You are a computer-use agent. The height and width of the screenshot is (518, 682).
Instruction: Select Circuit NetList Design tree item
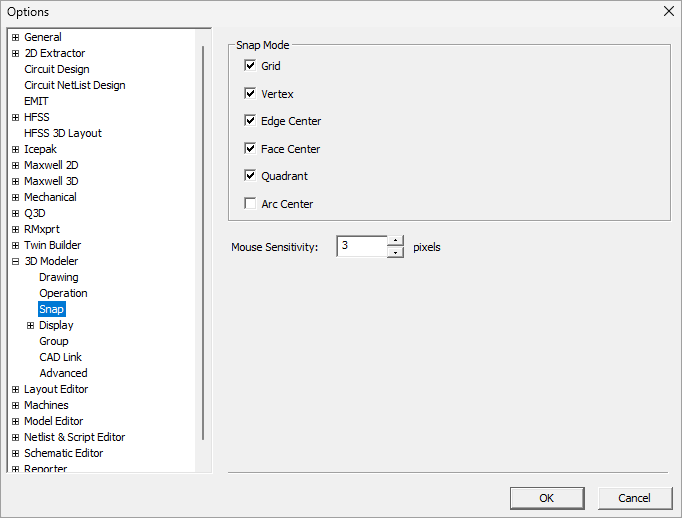click(x=75, y=85)
